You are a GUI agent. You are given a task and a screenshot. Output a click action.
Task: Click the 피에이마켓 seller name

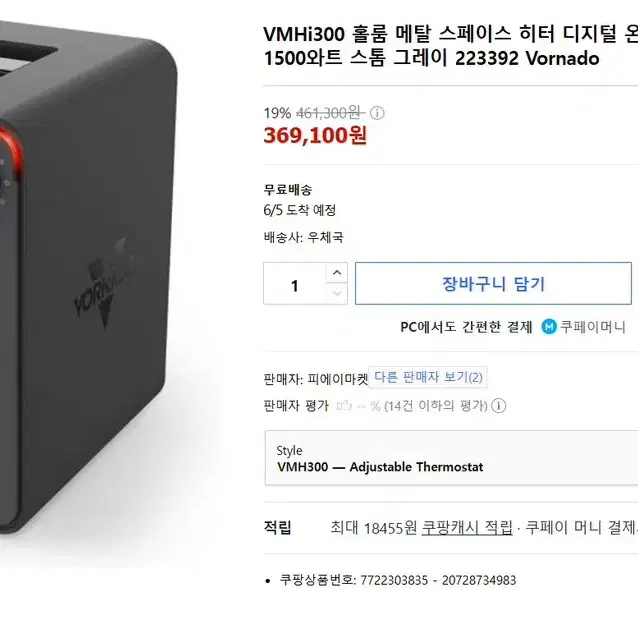pyautogui.click(x=337, y=379)
